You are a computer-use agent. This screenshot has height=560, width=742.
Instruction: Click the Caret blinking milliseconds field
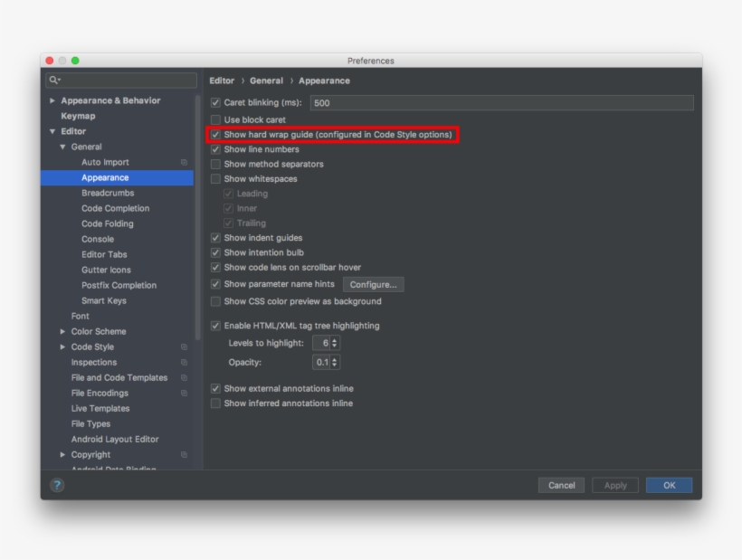pos(501,103)
